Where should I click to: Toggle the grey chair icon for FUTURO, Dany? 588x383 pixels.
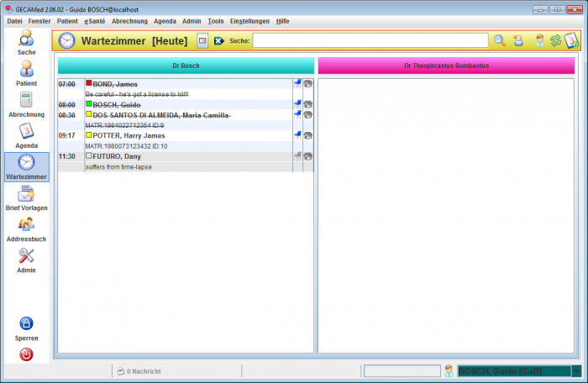pos(297,155)
